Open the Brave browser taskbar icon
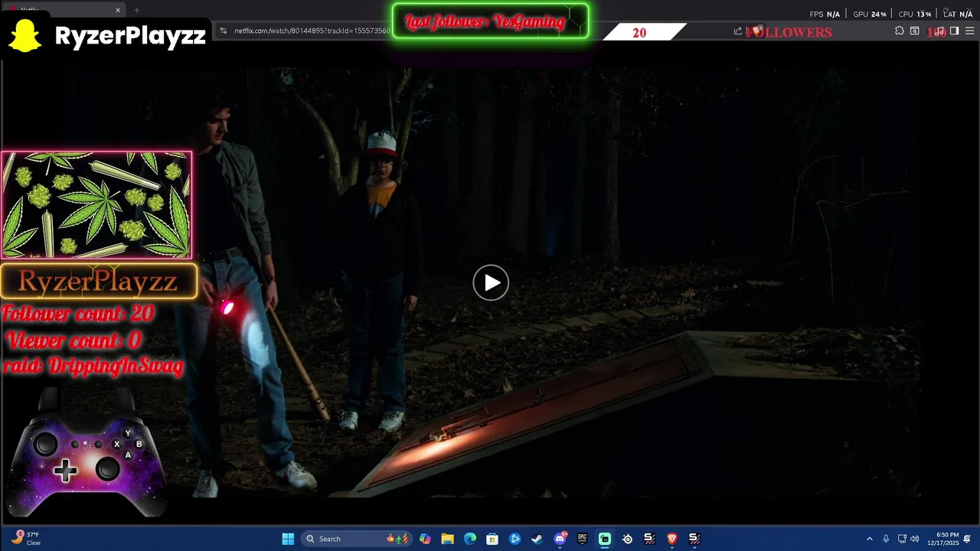 click(x=672, y=539)
